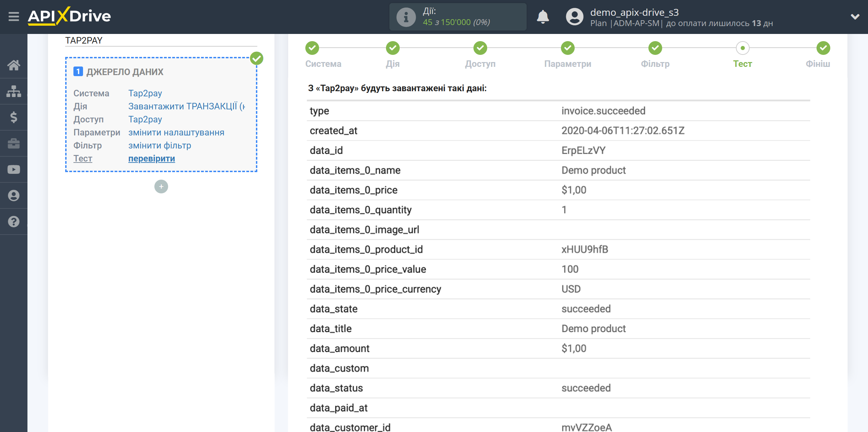The image size is (868, 432).
Task: Select Demo product in data_items_0_name row
Action: pyautogui.click(x=594, y=170)
